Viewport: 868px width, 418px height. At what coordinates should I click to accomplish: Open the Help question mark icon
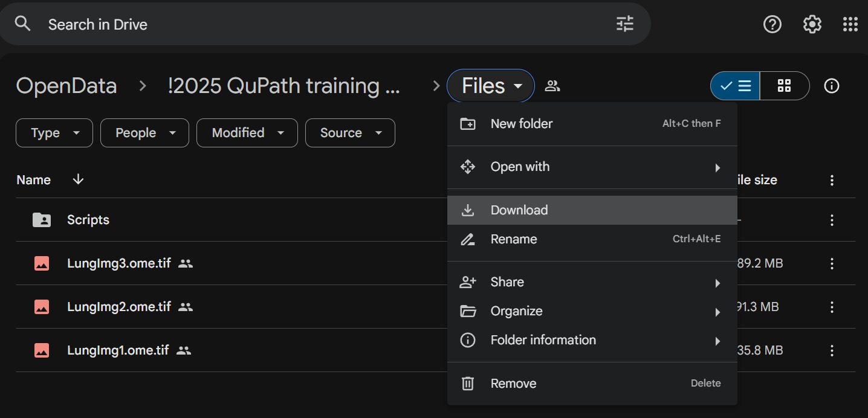point(772,24)
